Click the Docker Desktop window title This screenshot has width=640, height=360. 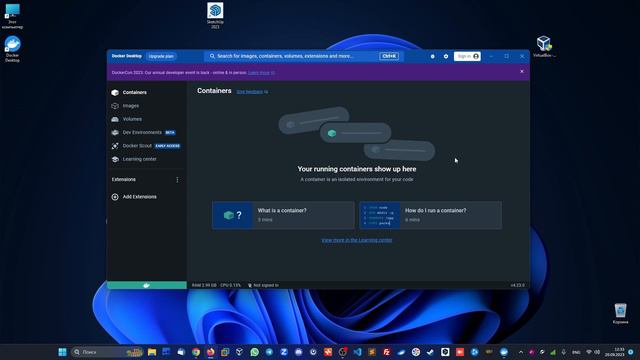127,56
